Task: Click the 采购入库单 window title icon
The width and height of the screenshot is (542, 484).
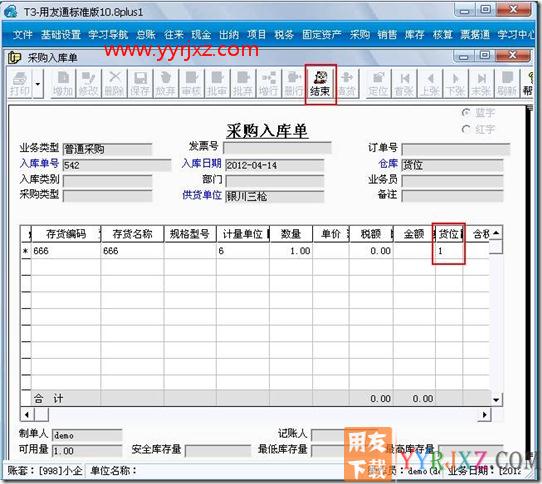Action: coord(14,57)
